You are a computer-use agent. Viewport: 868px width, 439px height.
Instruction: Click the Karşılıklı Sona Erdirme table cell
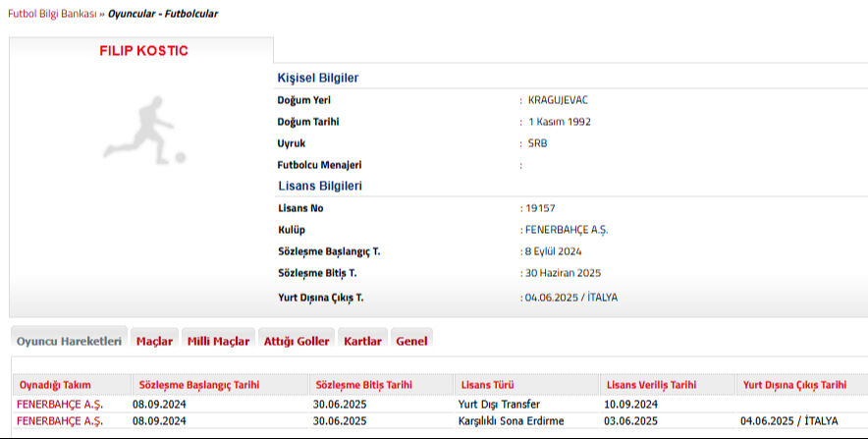point(510,420)
